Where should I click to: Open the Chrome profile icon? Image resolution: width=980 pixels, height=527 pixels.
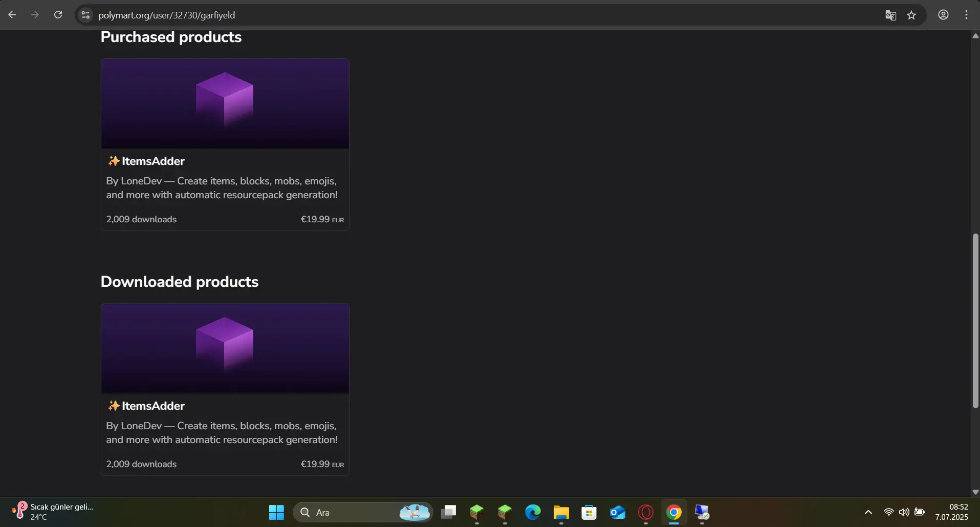[943, 15]
